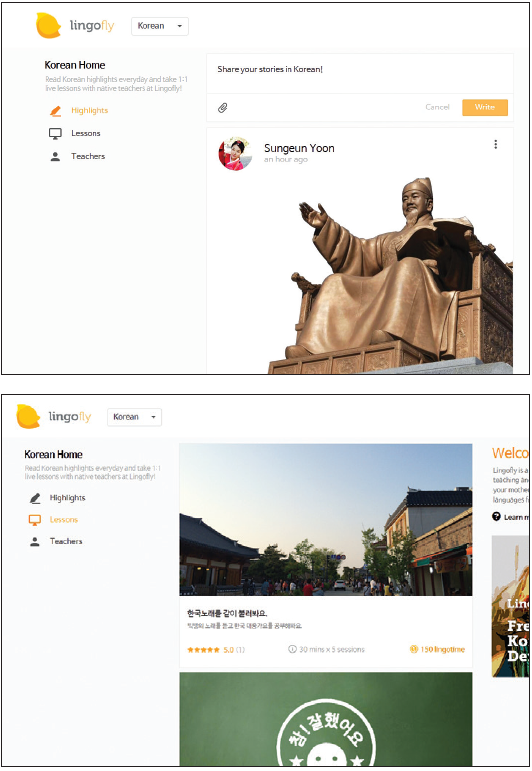Open the Korean street lesson photo thumbnail
532x771 pixels.
pos(325,519)
